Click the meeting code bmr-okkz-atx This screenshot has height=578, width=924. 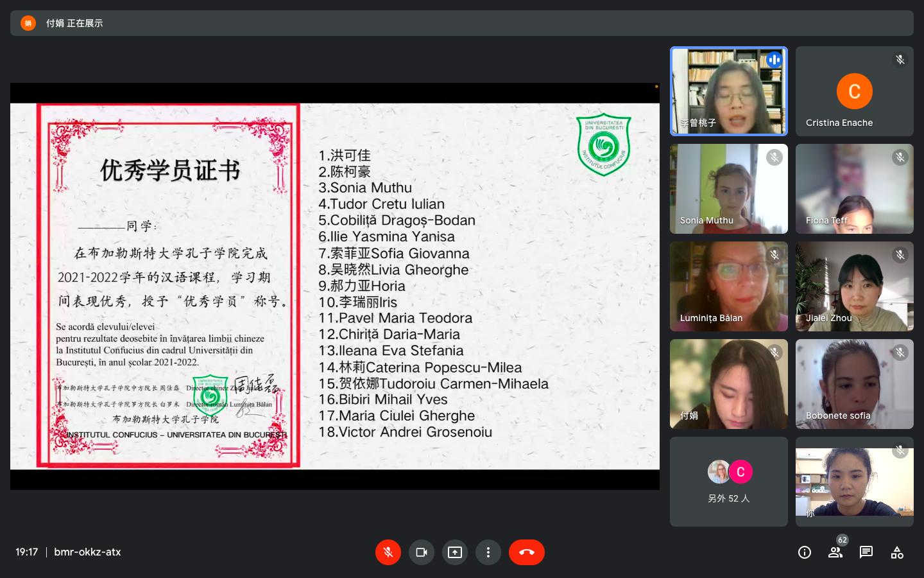click(87, 552)
